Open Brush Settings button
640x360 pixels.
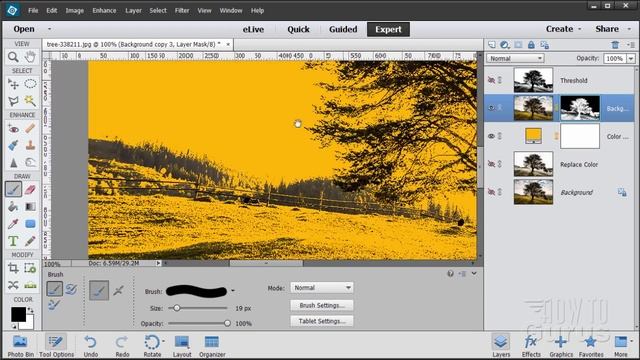click(x=322, y=305)
